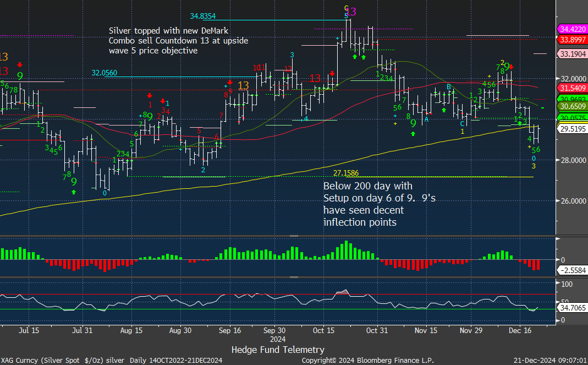Click the resize handle above the histogram panel
The width and height of the screenshot is (588, 365).
[294, 236]
